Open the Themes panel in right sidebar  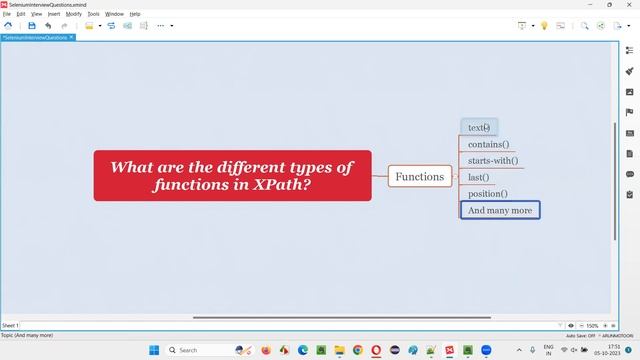coord(630,133)
